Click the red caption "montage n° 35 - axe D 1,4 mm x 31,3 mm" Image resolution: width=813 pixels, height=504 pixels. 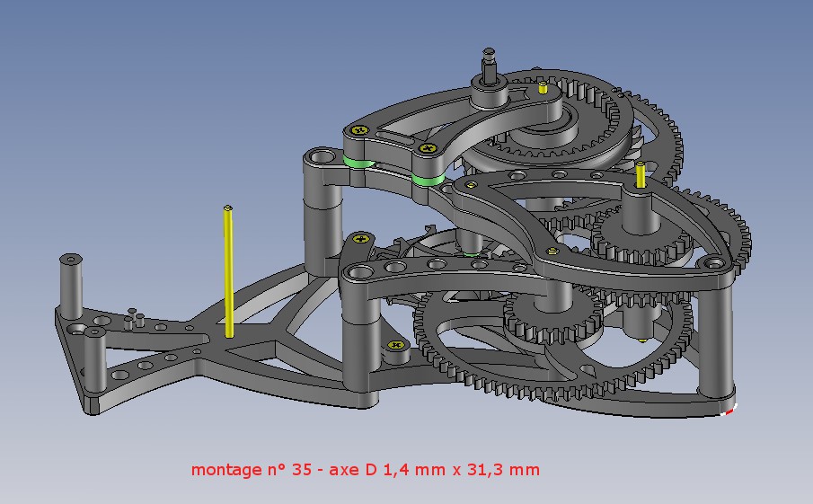(x=366, y=469)
